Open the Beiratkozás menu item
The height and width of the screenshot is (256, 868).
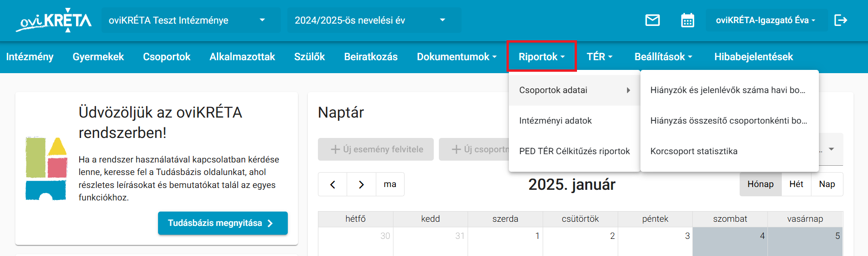(x=371, y=57)
